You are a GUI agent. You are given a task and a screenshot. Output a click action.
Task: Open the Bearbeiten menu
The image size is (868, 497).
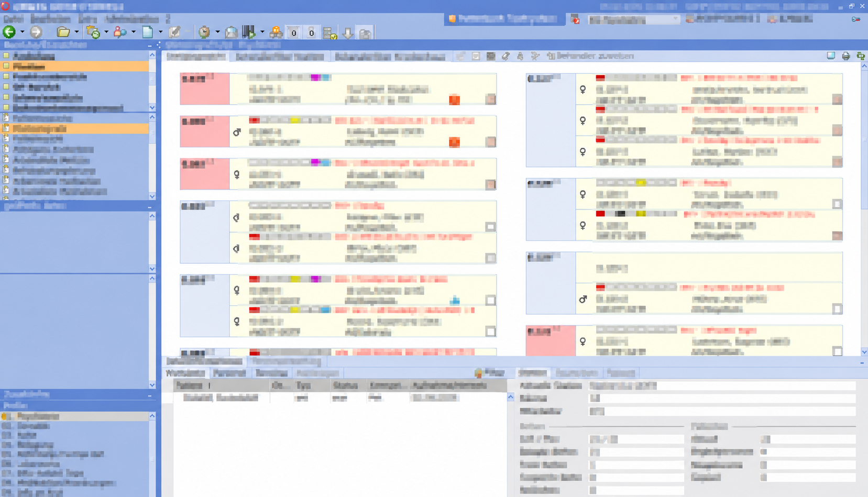click(50, 19)
